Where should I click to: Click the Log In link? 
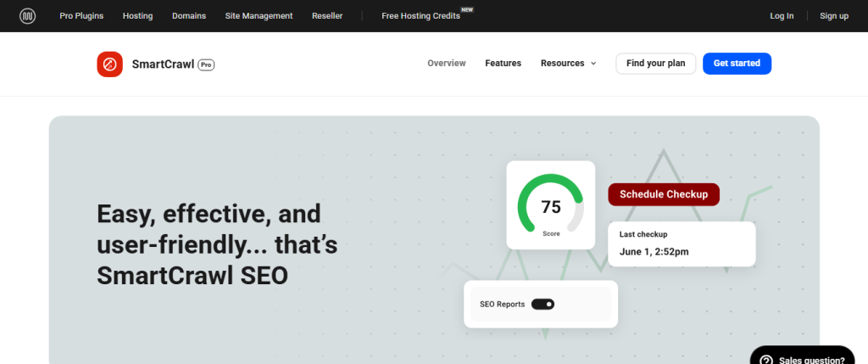click(x=782, y=16)
